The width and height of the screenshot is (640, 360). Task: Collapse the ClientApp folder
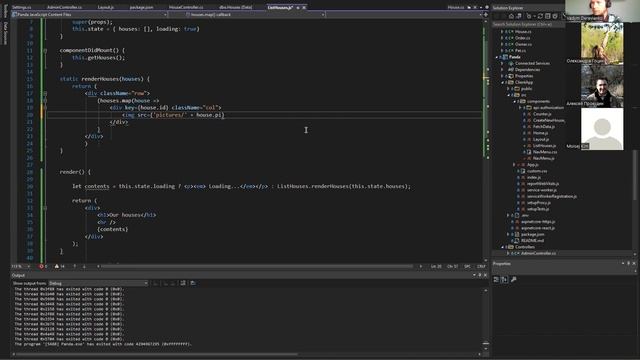(502, 82)
